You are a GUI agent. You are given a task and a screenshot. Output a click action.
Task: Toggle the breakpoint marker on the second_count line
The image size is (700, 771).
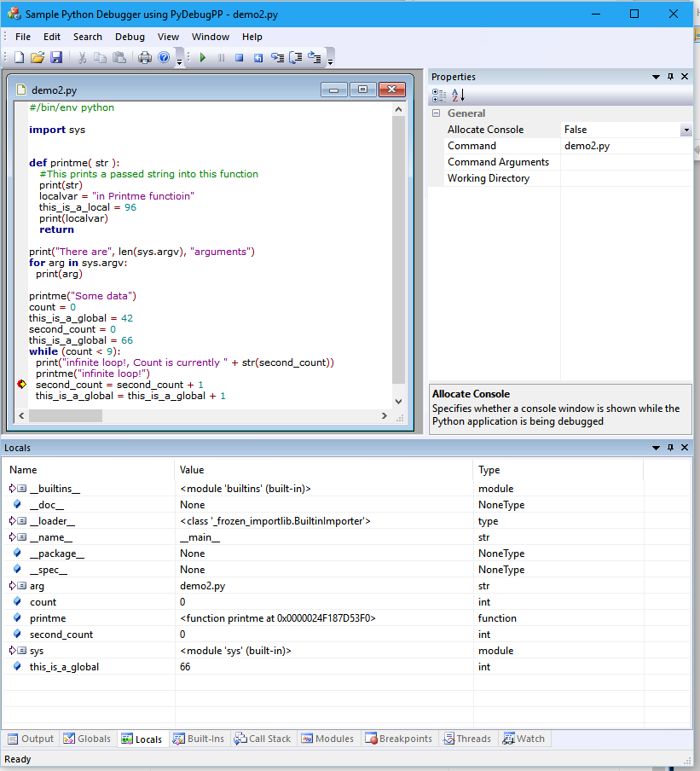point(21,385)
